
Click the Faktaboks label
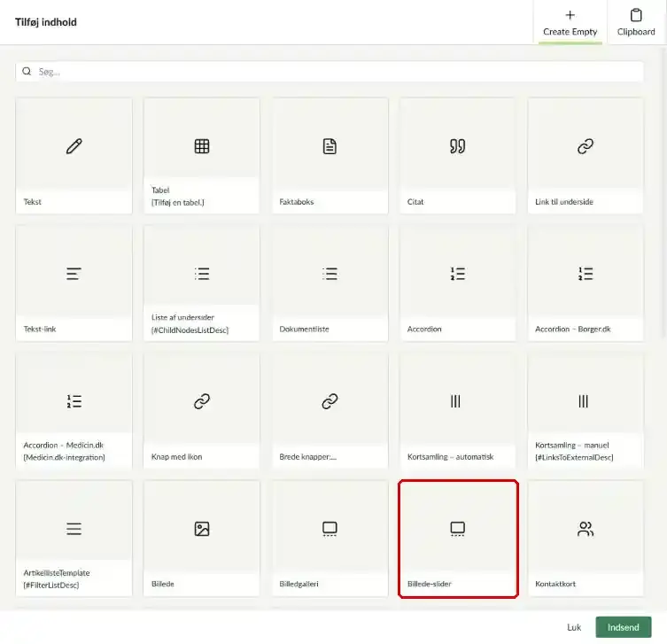tap(297, 202)
